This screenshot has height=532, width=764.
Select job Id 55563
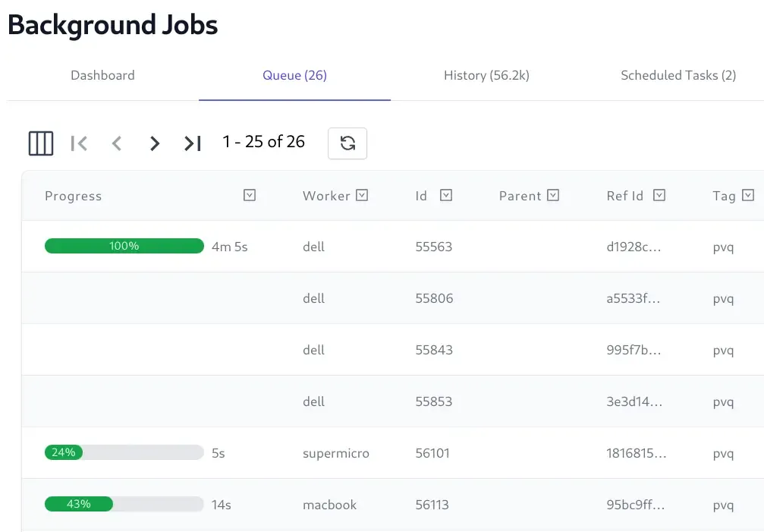click(434, 247)
